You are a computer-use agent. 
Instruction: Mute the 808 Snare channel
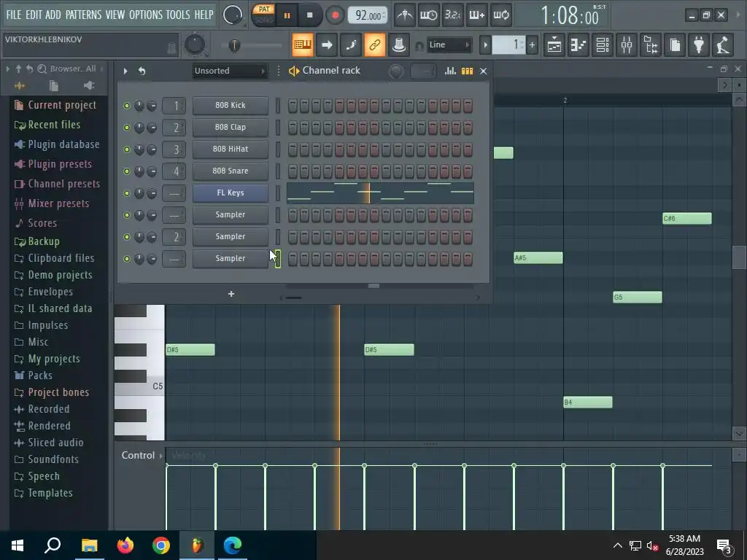pyautogui.click(x=127, y=171)
